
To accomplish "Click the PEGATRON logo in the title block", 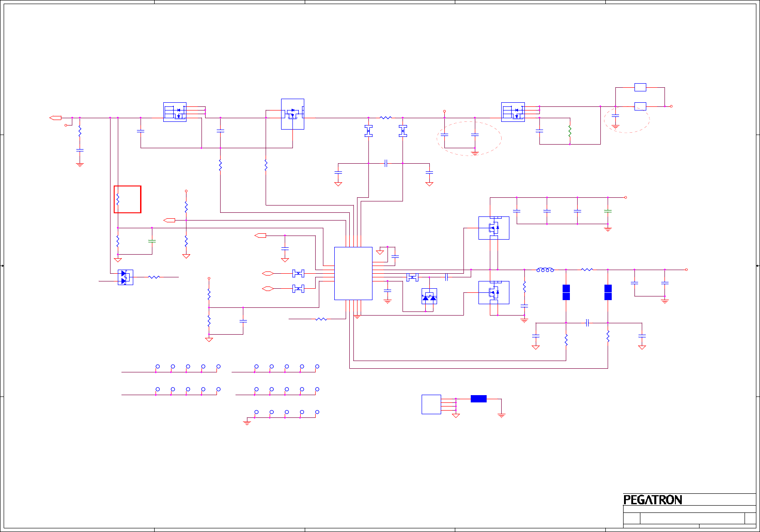I will click(653, 500).
